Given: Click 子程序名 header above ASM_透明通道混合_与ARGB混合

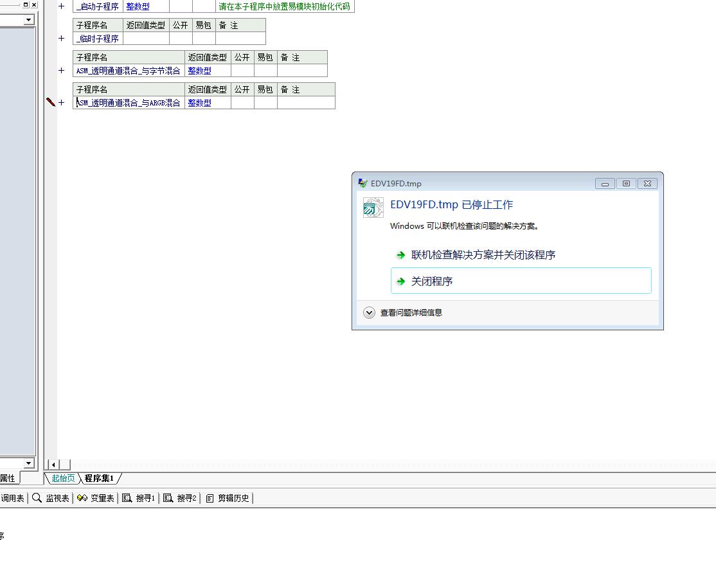Looking at the screenshot, I should [x=129, y=89].
